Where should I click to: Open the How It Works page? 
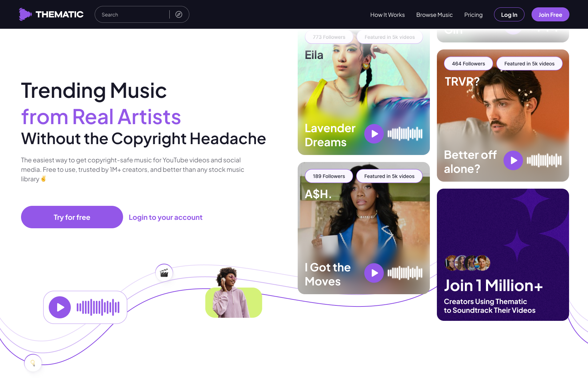(x=387, y=15)
